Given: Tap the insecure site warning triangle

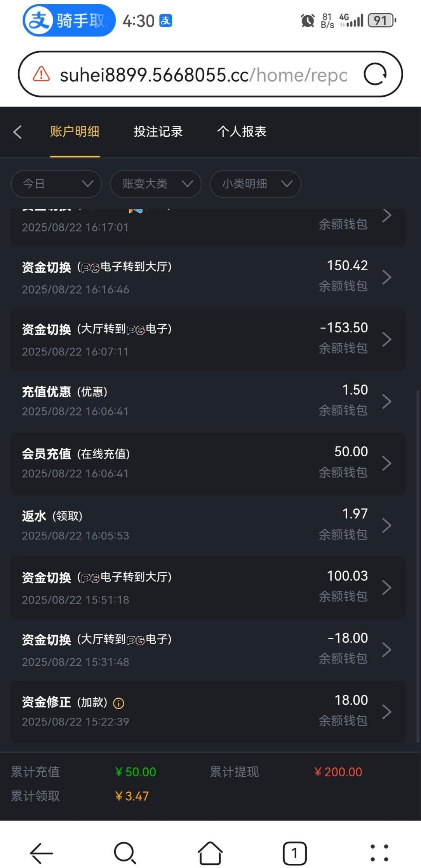Looking at the screenshot, I should [x=41, y=74].
